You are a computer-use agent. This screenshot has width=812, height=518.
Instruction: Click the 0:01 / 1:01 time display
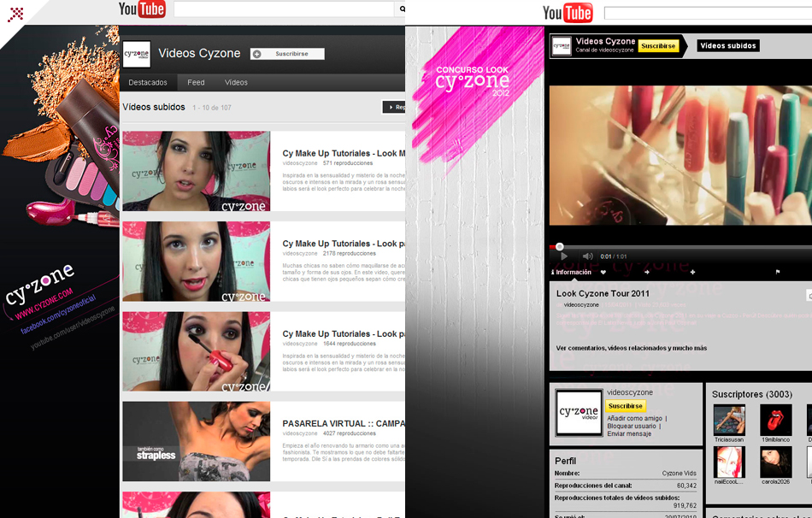tap(614, 256)
